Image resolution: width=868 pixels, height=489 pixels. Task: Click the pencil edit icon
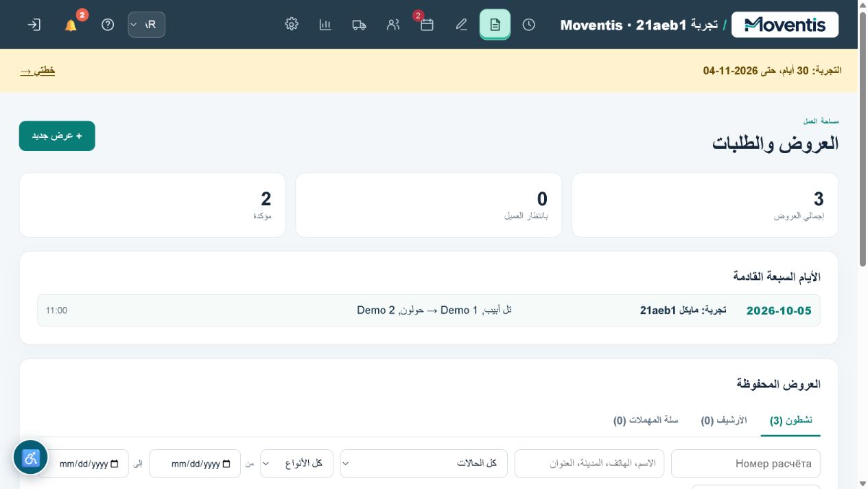pos(461,25)
